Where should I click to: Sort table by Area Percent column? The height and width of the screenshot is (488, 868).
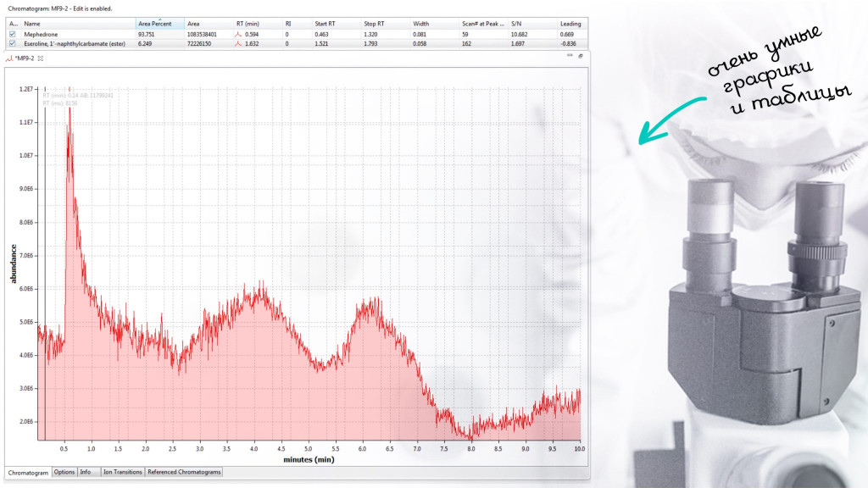coord(159,24)
